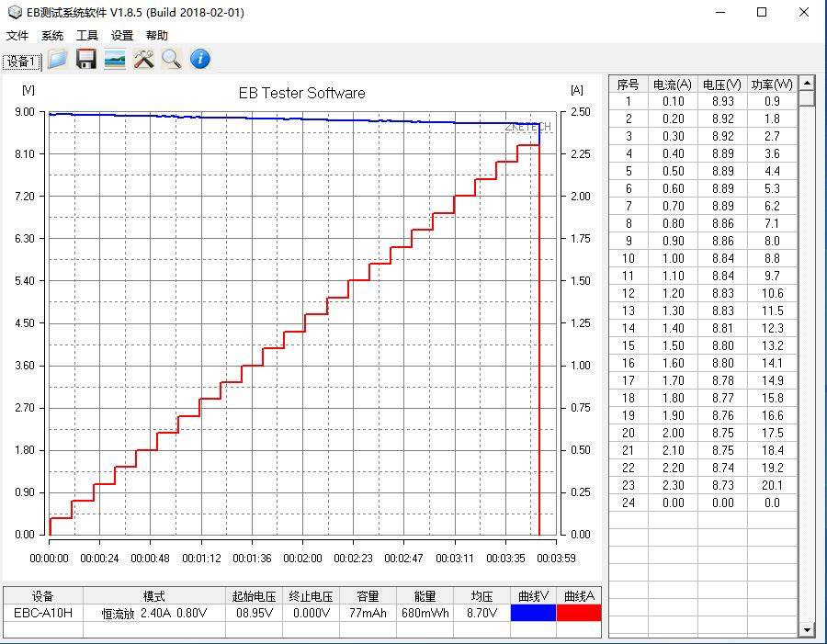Click the open folder icon in toolbar

pos(58,60)
